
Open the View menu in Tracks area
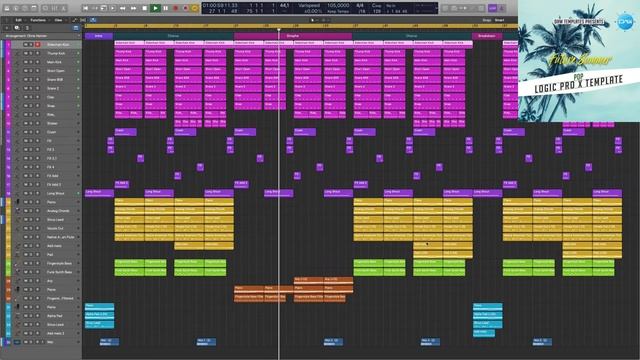tap(58, 20)
